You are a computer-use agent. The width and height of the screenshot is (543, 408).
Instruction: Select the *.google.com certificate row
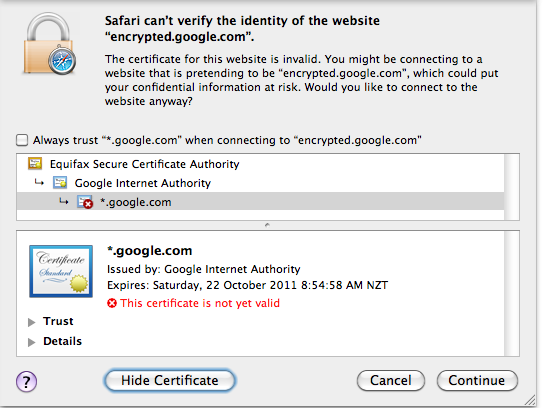(260, 202)
